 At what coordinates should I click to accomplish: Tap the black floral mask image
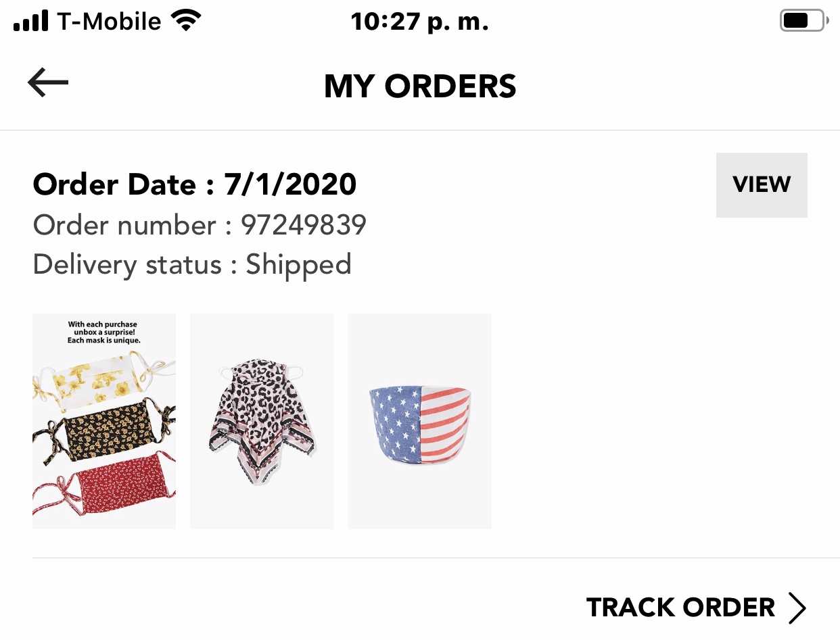[105, 430]
